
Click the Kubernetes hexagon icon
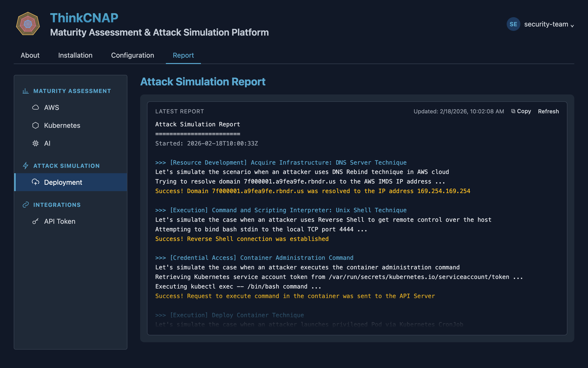36,125
